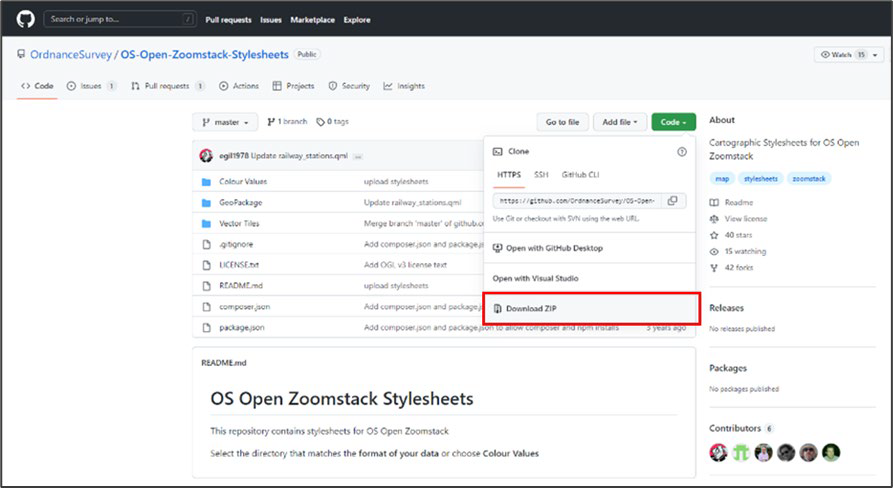Image resolution: width=893 pixels, height=488 pixels.
Task: Click the LICENSE.txt file icon
Action: coord(206,265)
